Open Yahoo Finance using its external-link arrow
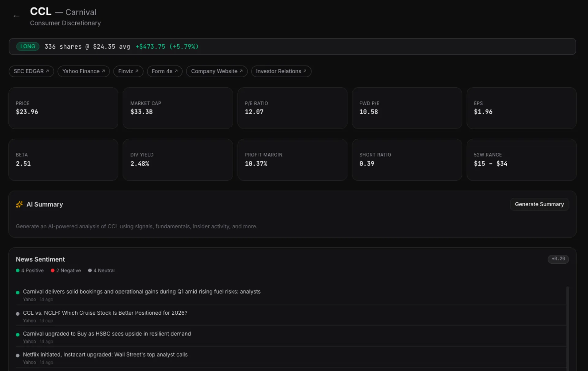Viewport: 588px width, 371px height. click(104, 71)
